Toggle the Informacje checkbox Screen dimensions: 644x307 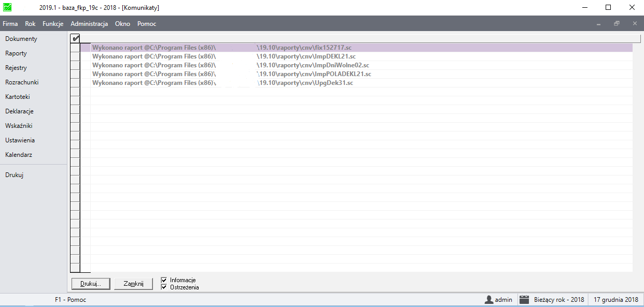coord(164,280)
